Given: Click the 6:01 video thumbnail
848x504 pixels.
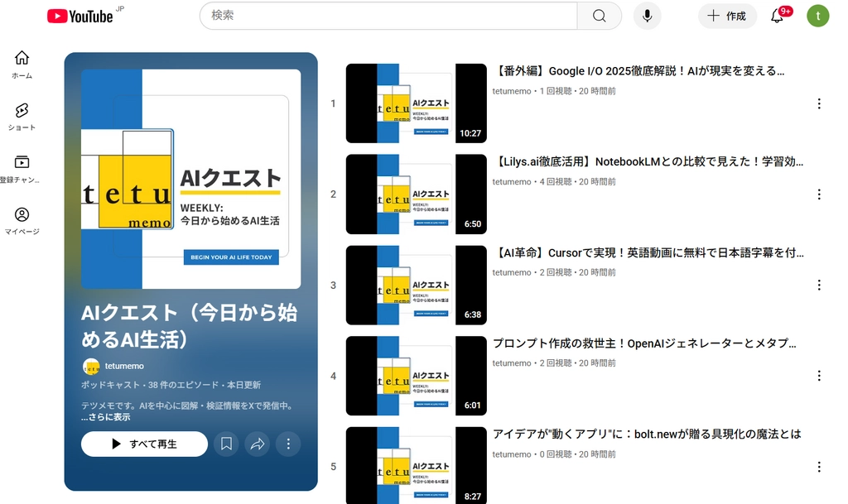Looking at the screenshot, I should [417, 376].
